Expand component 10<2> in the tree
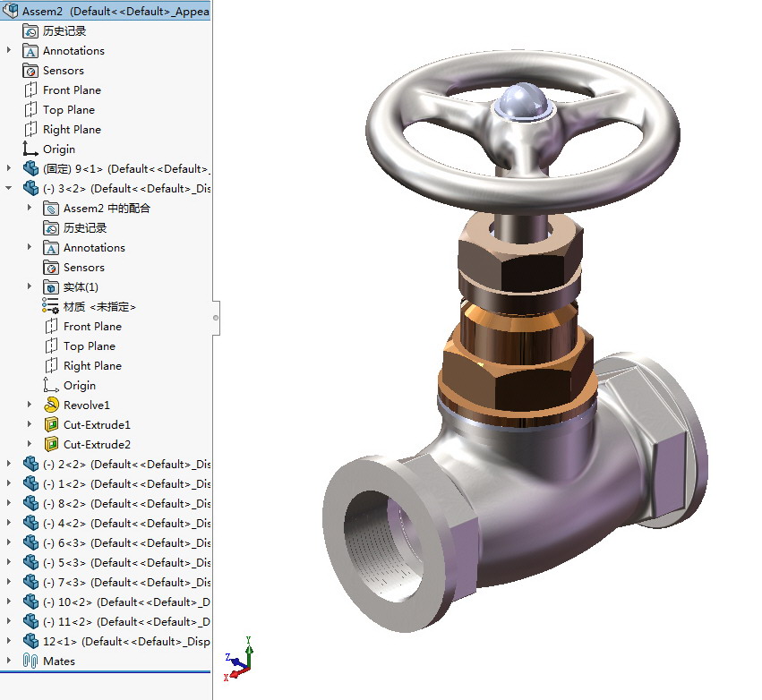Screen dimensions: 762x700 click(x=9, y=602)
